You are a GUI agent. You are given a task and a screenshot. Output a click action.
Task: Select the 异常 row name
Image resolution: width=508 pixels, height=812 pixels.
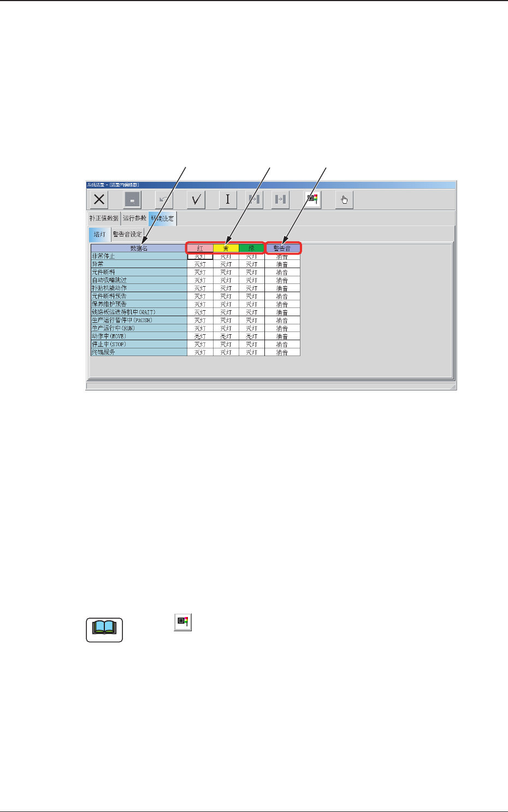(139, 264)
